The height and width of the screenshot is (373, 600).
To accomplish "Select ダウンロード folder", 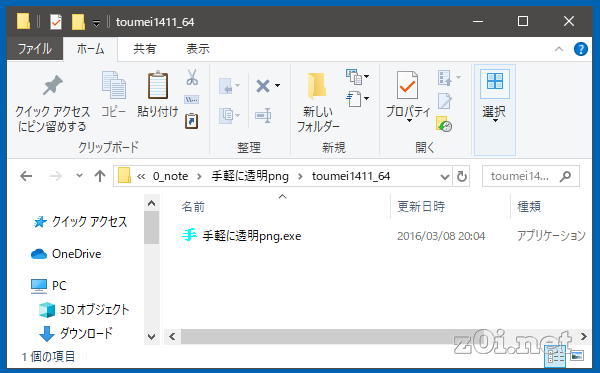I will (77, 334).
